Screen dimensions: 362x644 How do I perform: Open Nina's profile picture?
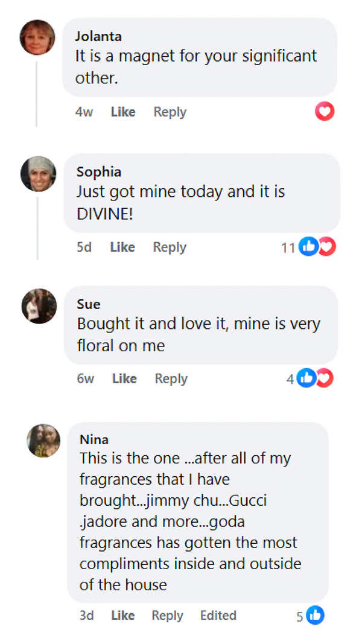(43, 440)
